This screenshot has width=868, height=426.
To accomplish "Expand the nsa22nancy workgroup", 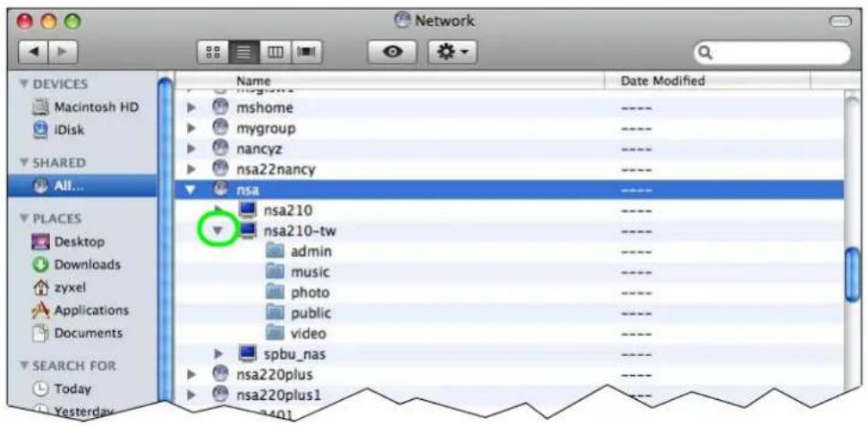I will pos(191,168).
